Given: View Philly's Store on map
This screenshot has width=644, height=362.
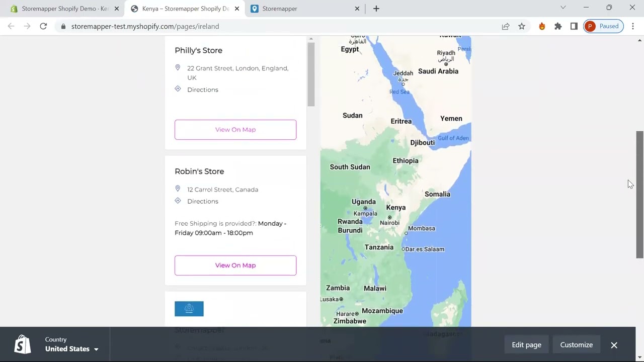Looking at the screenshot, I should [x=235, y=130].
